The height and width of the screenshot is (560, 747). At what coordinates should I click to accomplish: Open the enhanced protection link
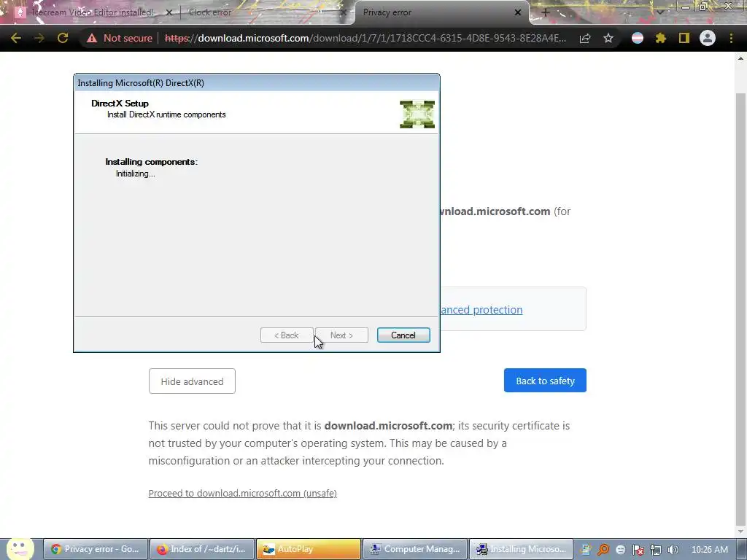pos(481,310)
